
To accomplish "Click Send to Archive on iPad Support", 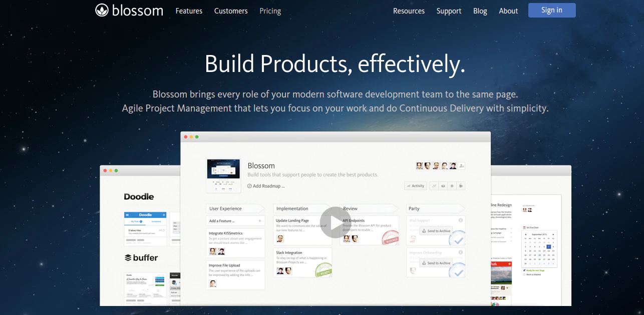I will 436,231.
